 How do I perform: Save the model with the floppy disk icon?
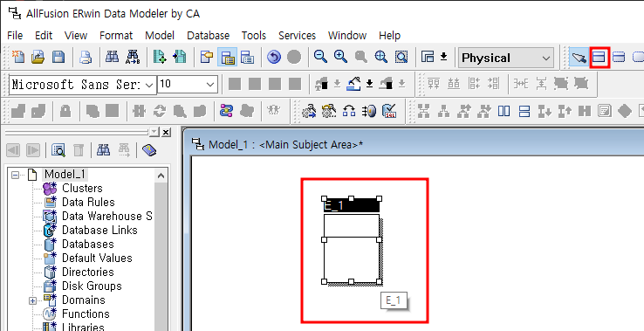coord(58,57)
